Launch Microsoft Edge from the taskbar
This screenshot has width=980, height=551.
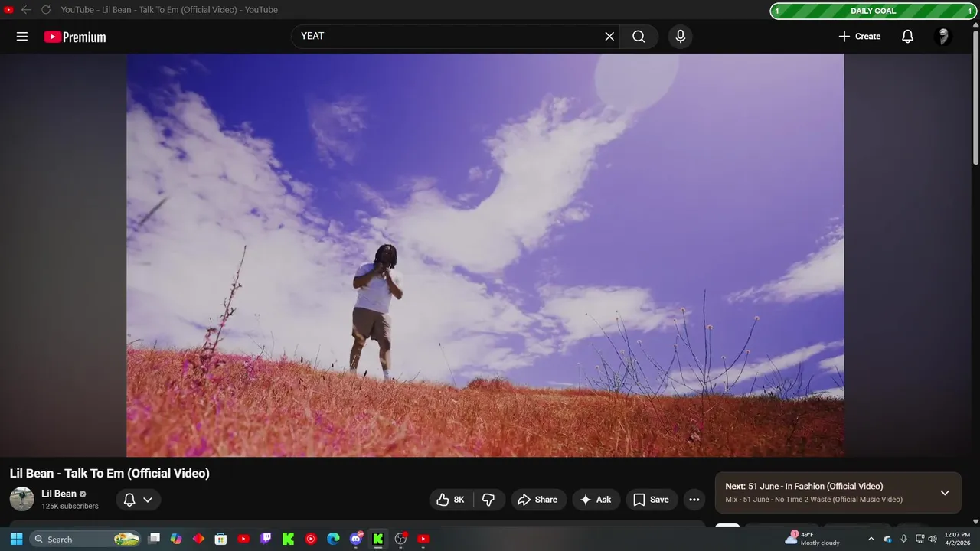(x=333, y=539)
